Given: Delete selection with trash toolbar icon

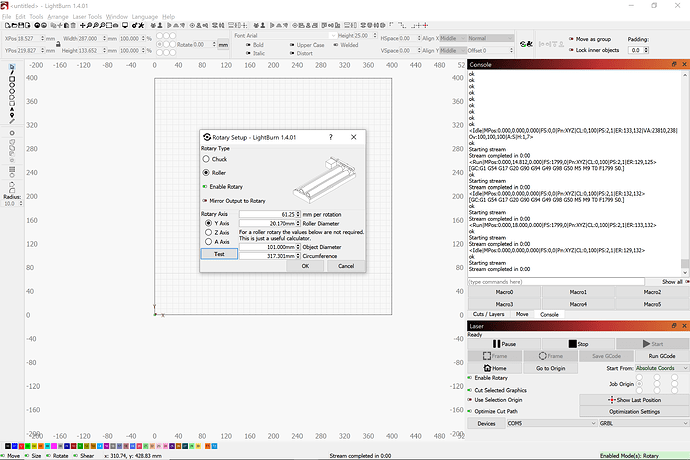Looking at the screenshot, I should point(73,26).
